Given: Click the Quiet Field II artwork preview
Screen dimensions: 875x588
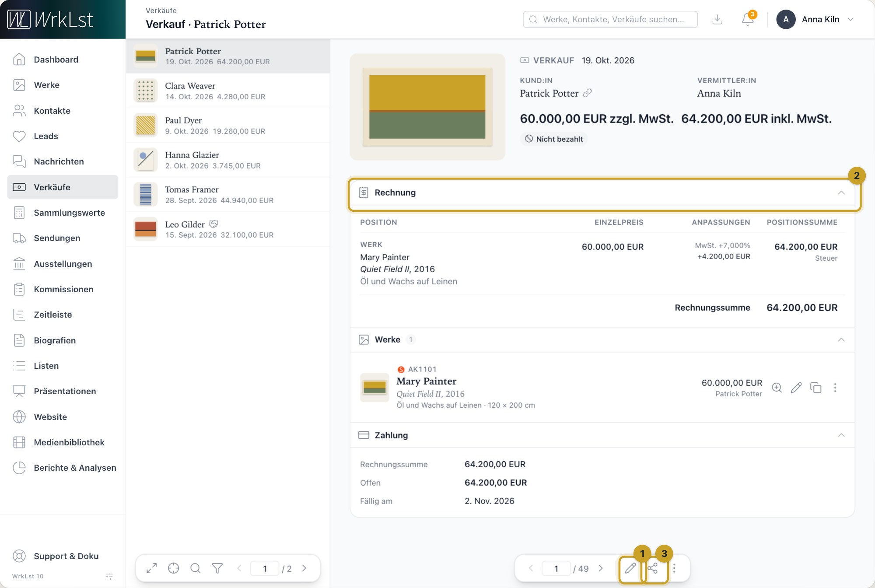Looking at the screenshot, I should point(427,107).
